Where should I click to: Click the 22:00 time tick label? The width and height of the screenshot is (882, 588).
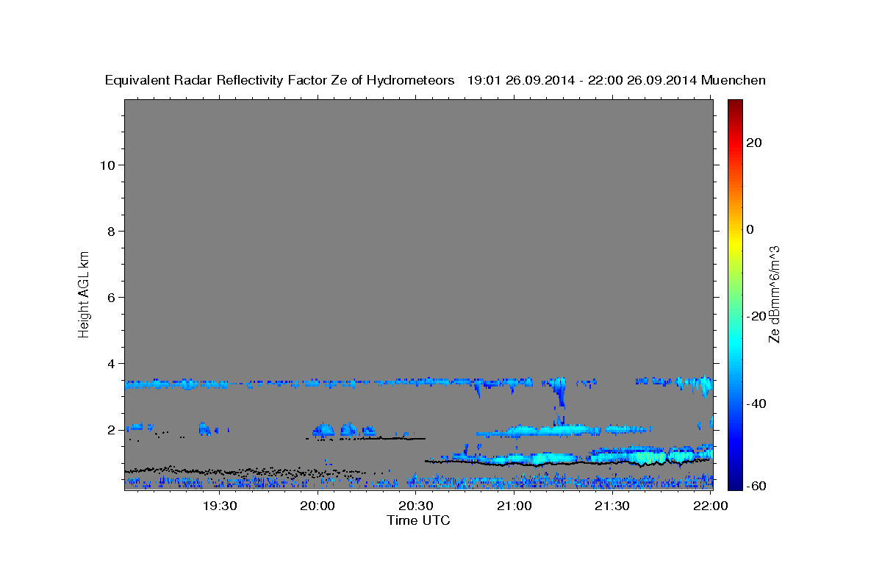711,506
